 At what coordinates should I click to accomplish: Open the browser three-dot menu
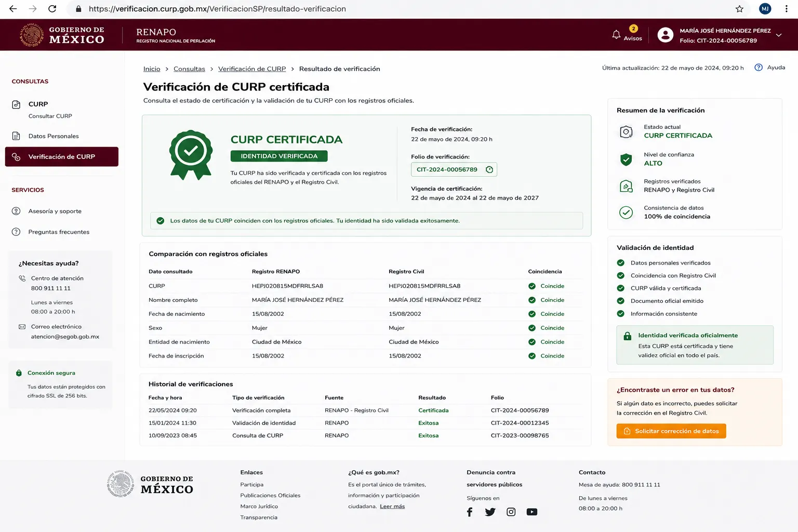coord(786,9)
